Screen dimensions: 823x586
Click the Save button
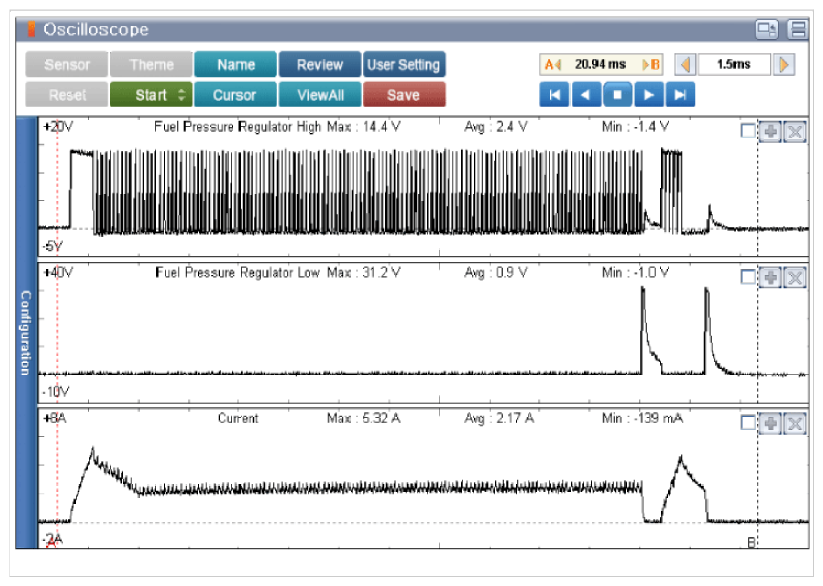pos(403,95)
